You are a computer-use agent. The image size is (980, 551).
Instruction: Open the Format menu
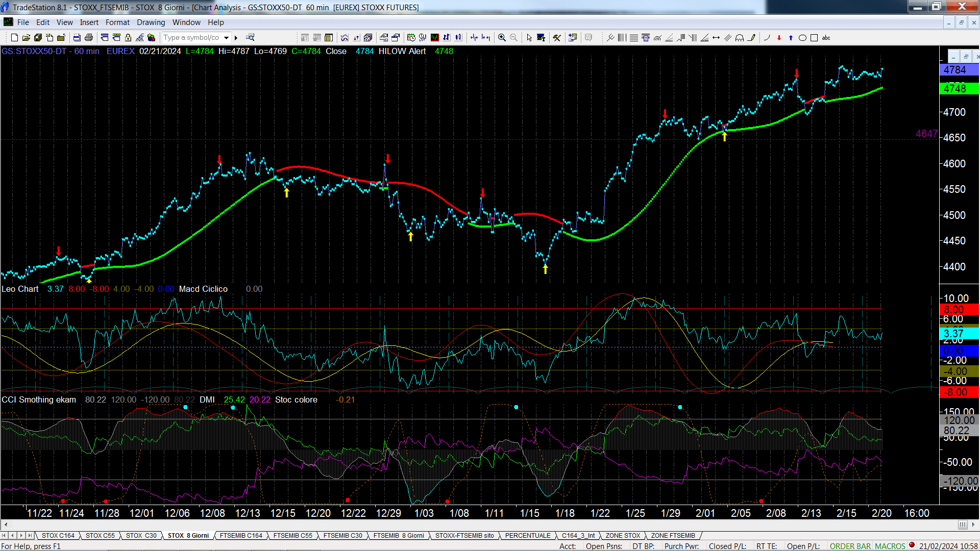pyautogui.click(x=117, y=22)
